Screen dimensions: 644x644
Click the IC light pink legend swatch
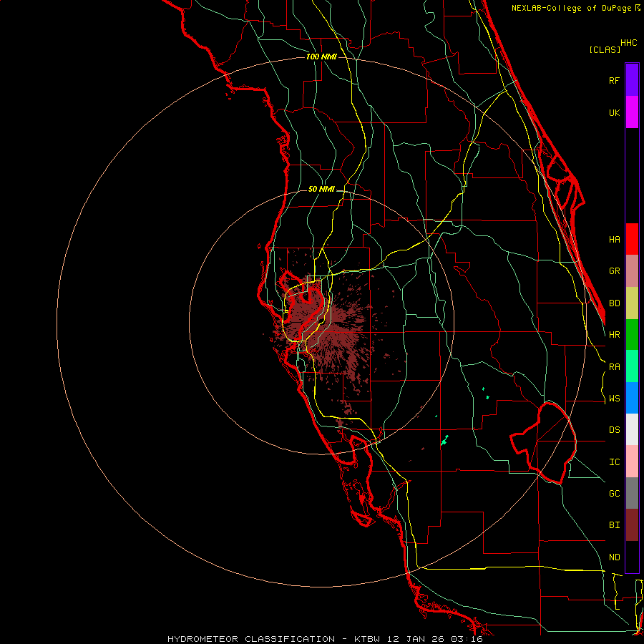click(x=632, y=462)
